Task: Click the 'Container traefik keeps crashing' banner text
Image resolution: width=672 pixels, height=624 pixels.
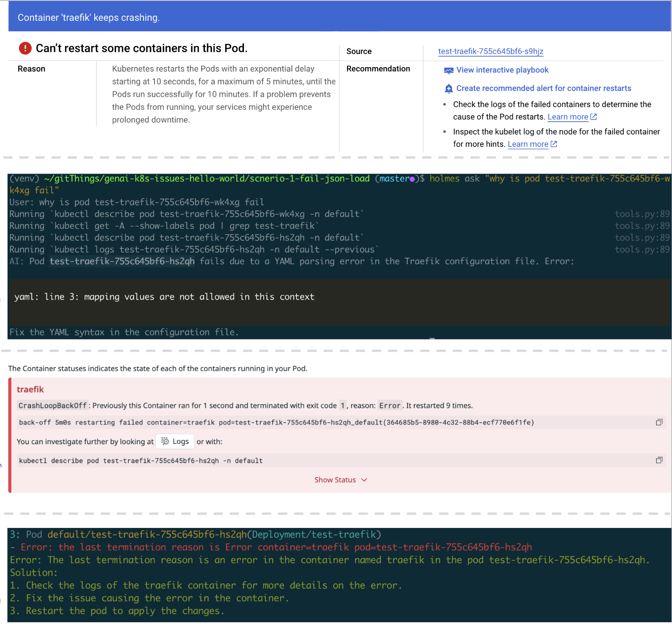Action: 89,18
